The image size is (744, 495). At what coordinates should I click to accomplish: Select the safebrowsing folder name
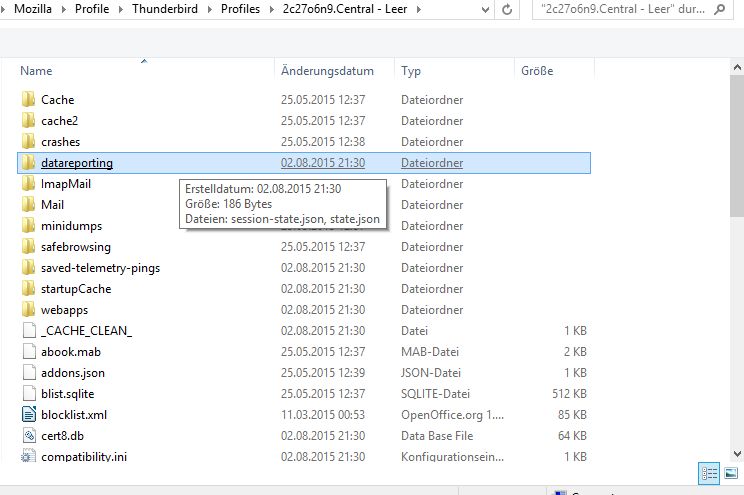tap(76, 247)
